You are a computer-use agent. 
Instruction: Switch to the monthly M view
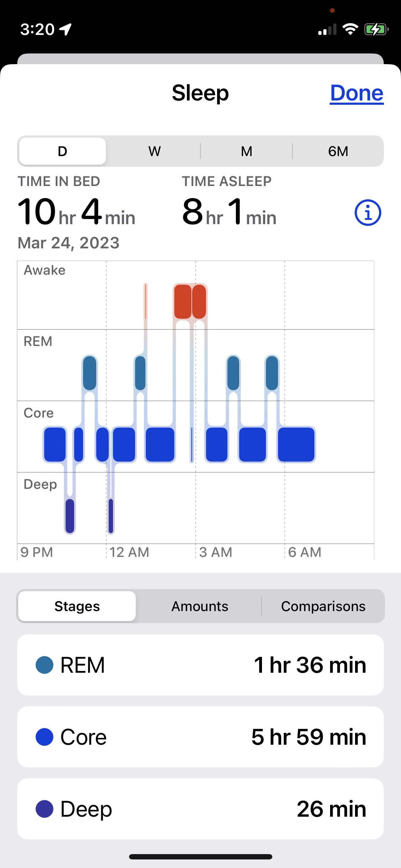point(246,151)
